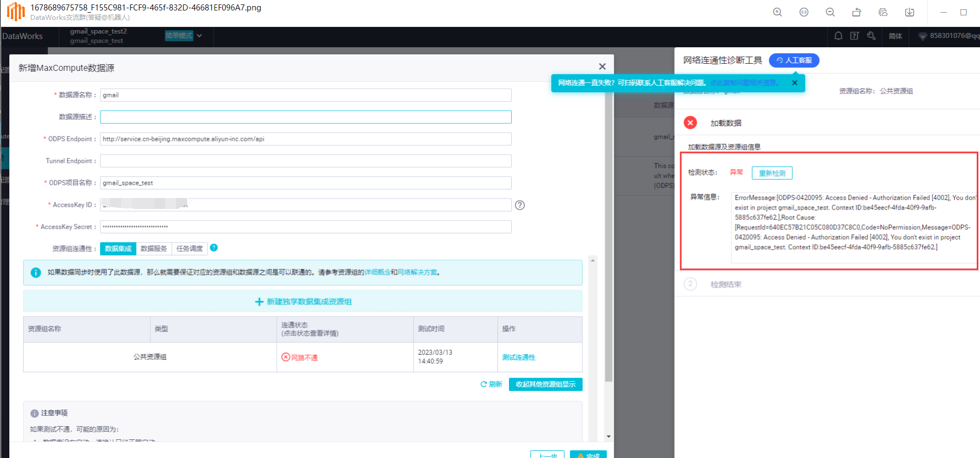Open the 详细概念 link
This screenshot has height=458, width=980.
tap(377, 273)
